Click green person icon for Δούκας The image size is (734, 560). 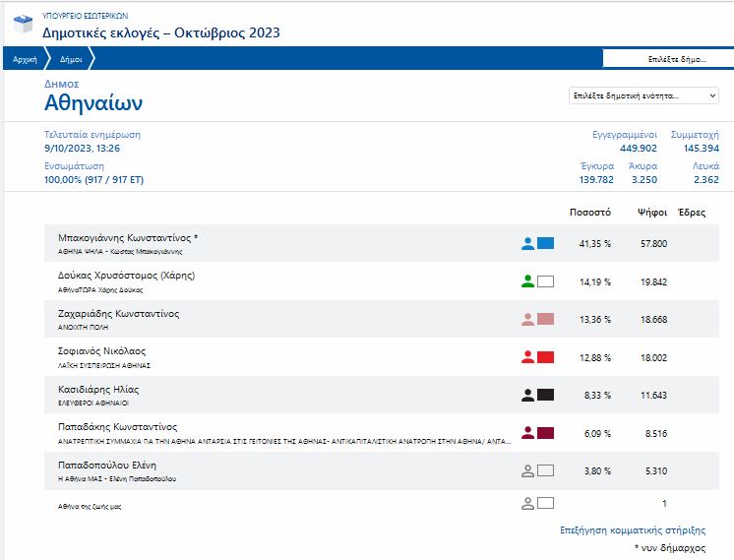point(527,281)
